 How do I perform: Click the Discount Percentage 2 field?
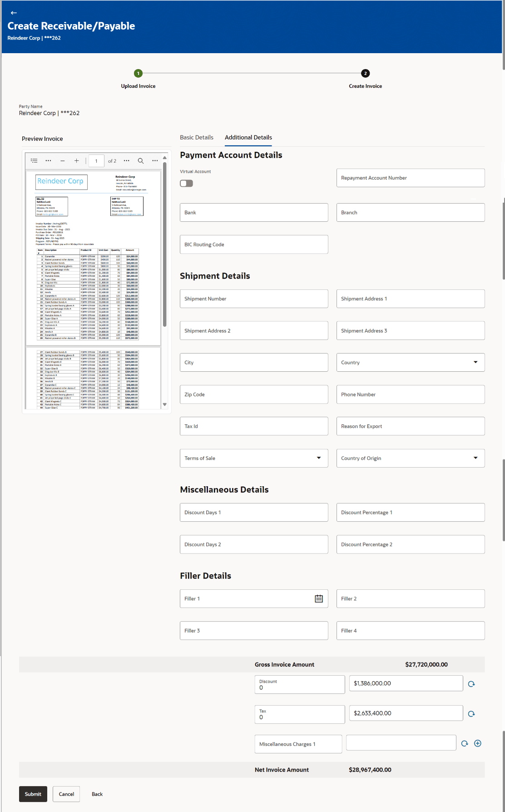click(411, 544)
